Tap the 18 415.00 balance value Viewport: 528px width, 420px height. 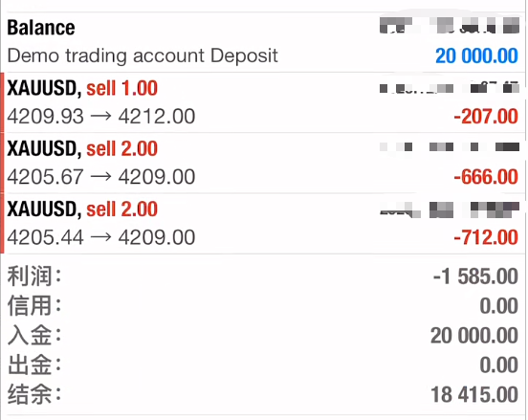pyautogui.click(x=474, y=394)
